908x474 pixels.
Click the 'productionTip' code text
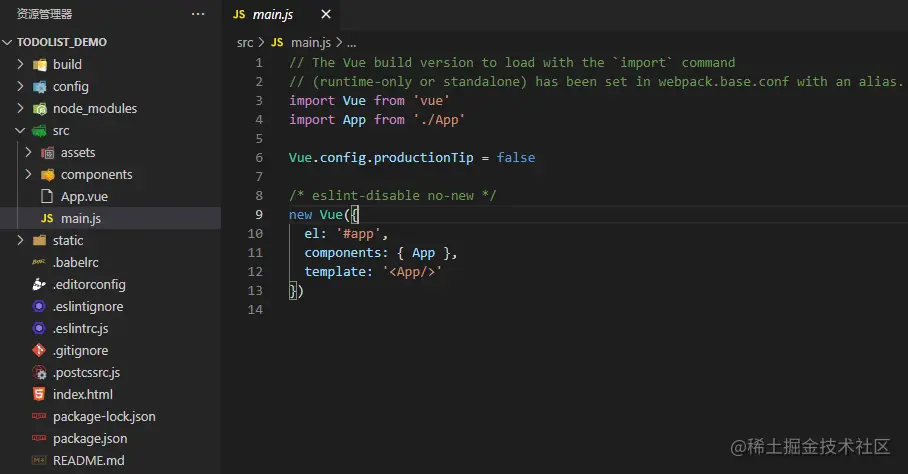[423, 157]
